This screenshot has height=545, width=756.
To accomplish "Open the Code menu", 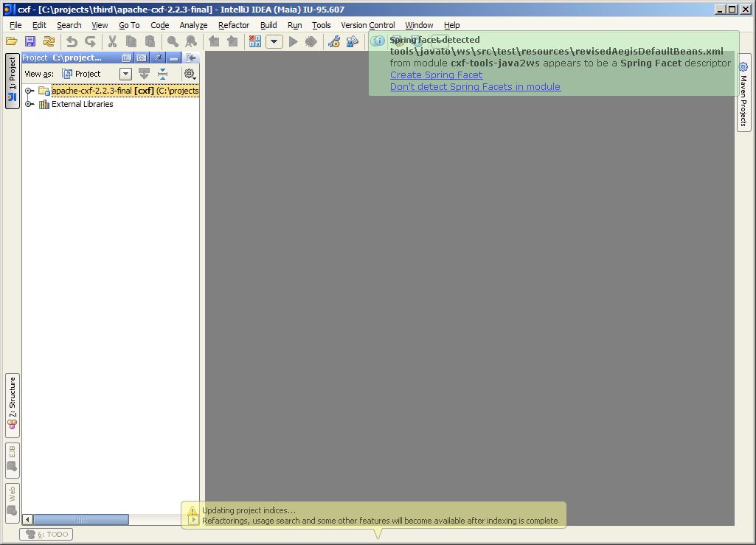I will (x=159, y=25).
